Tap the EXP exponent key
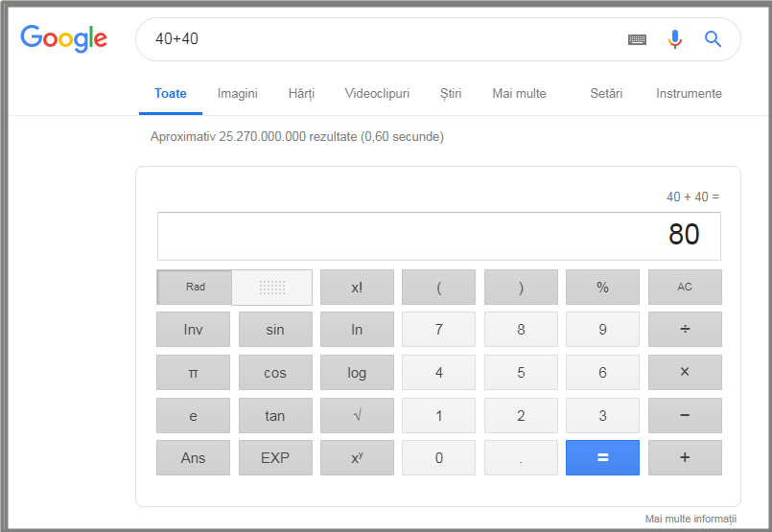The image size is (772, 532). coord(275,457)
